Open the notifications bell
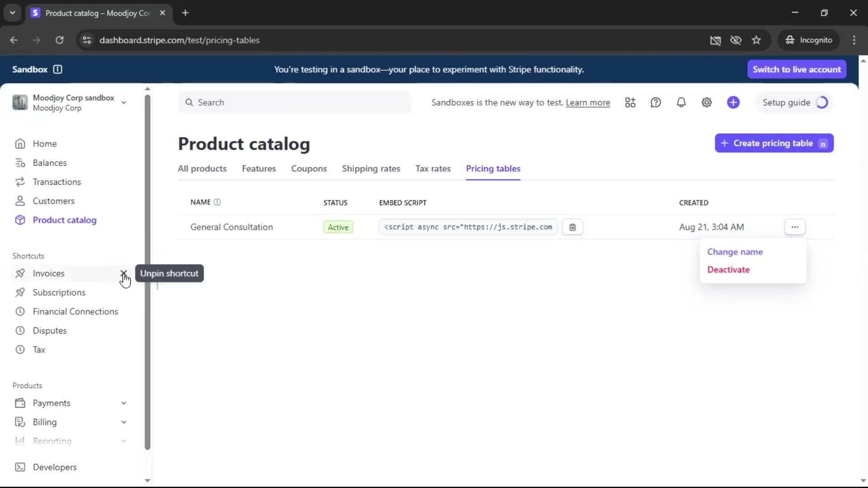The image size is (868, 488). 681,103
